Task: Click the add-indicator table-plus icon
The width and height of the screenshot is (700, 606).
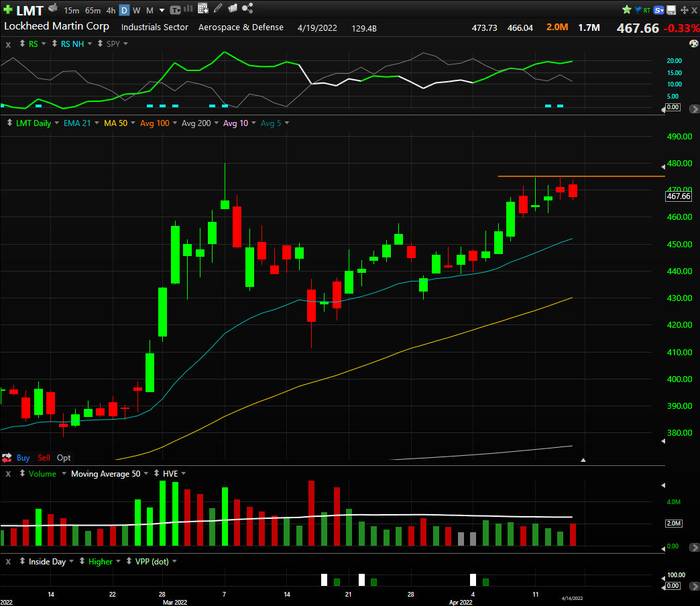Action: click(203, 8)
